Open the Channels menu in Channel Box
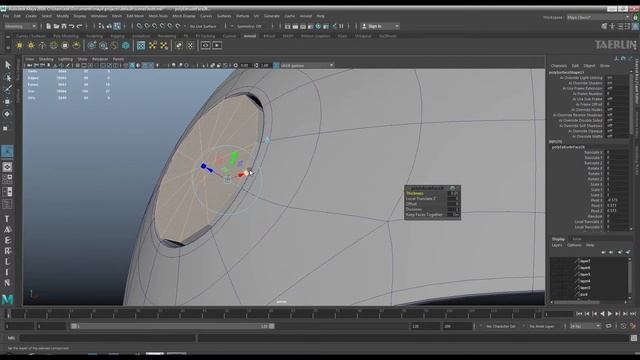Viewport: 640px width, 360px height. pos(559,66)
